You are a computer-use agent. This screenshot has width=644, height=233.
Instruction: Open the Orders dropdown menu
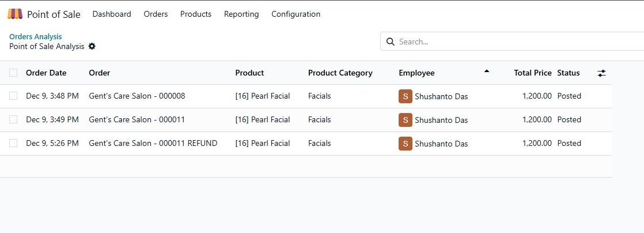point(156,14)
